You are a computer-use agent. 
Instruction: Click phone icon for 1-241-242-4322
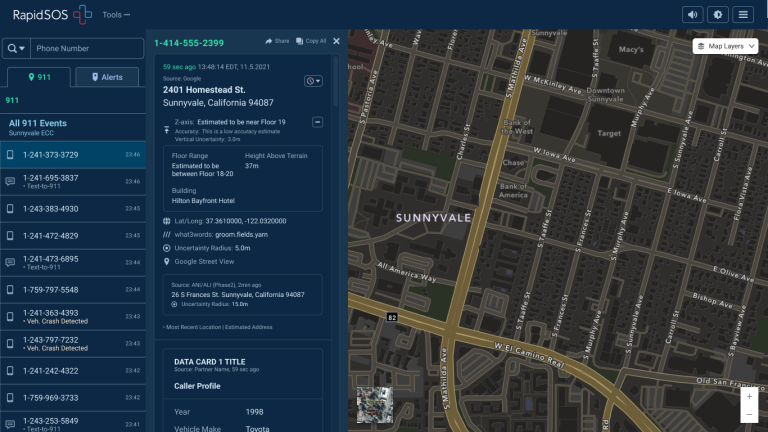point(10,371)
